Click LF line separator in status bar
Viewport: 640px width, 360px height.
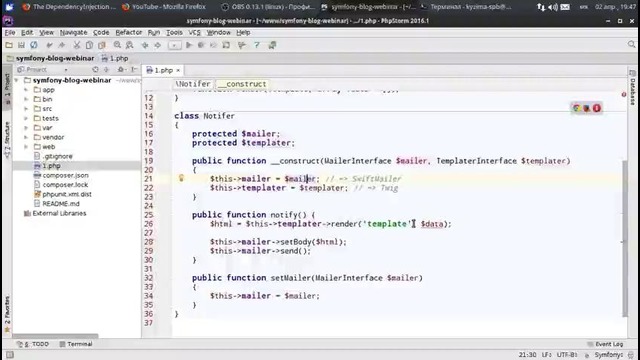click(x=546, y=355)
